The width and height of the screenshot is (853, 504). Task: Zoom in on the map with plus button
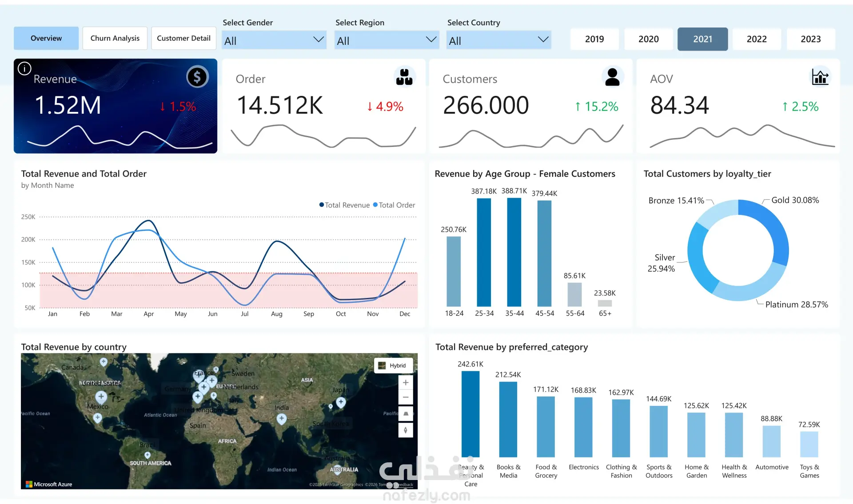tap(406, 382)
